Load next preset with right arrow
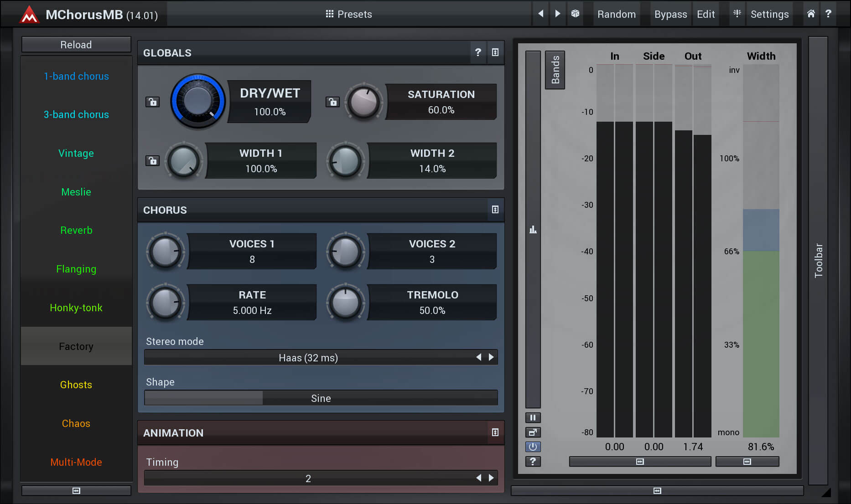 click(557, 14)
